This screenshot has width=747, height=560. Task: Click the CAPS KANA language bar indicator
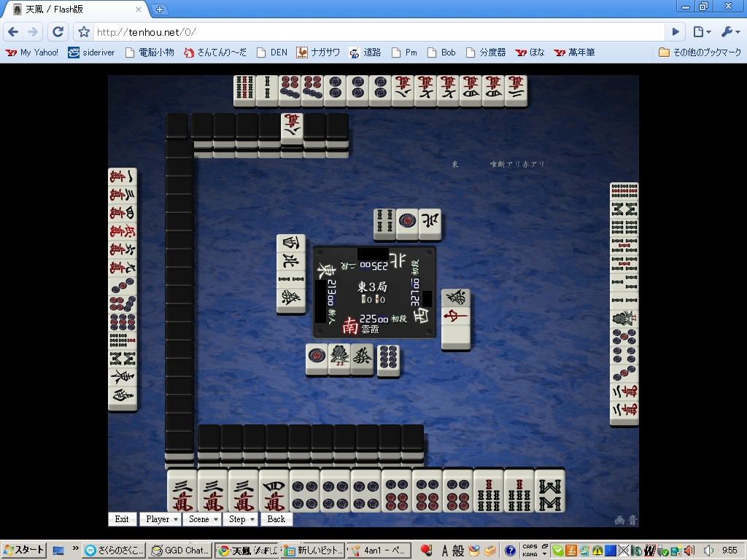(x=530, y=551)
